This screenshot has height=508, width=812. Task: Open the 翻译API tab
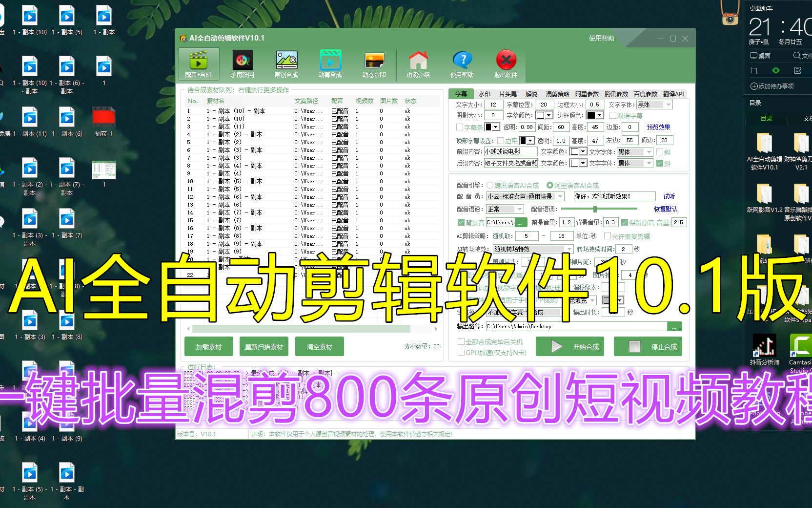(673, 94)
